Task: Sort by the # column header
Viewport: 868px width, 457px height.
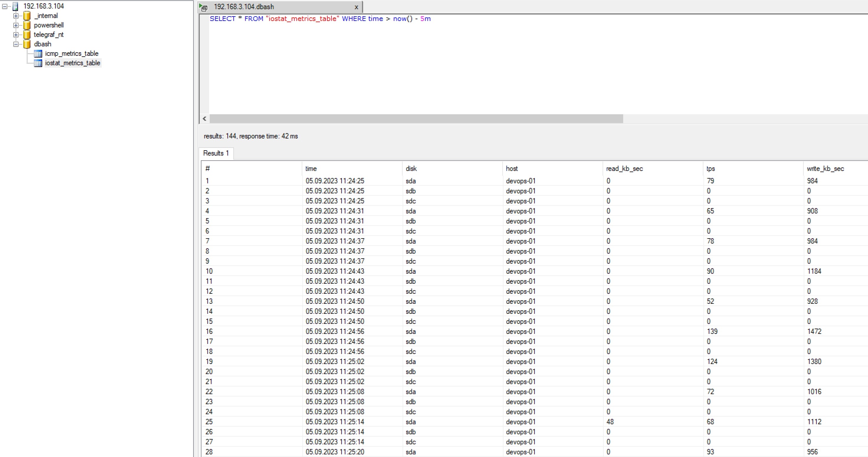Action: coord(251,168)
